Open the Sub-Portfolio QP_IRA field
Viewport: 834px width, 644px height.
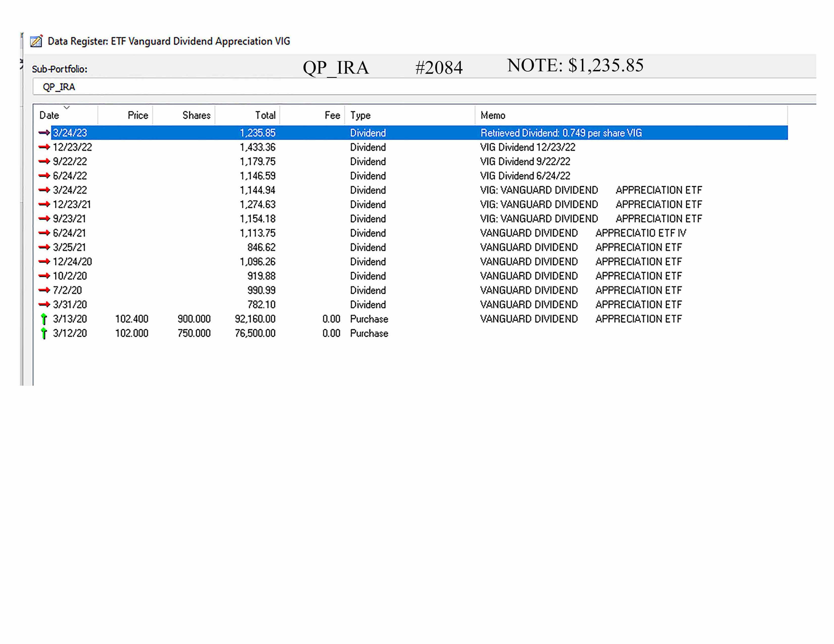tap(424, 87)
